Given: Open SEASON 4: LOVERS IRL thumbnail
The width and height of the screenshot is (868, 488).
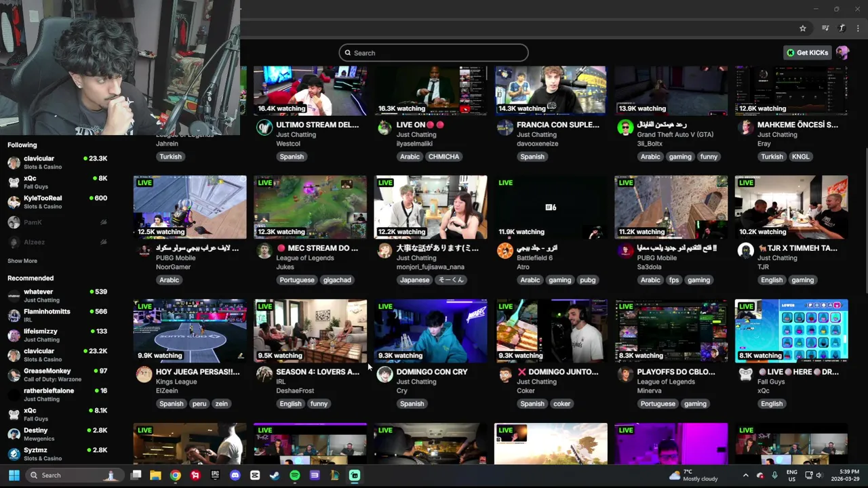Looking at the screenshot, I should [310, 331].
